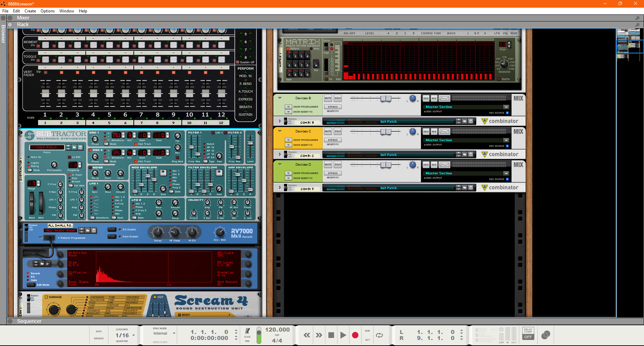The width and height of the screenshot is (644, 346).
Task: Browse patches with the RV7000 folder icon
Action: (88, 230)
